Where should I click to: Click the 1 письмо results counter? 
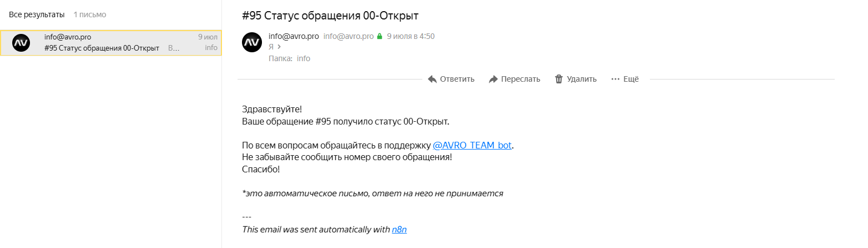tap(90, 14)
